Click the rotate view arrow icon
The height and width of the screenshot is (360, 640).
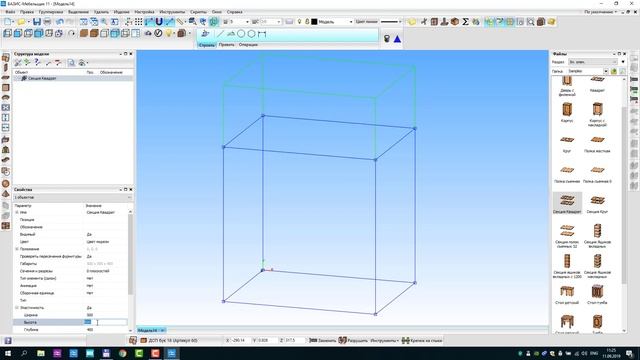[72, 33]
